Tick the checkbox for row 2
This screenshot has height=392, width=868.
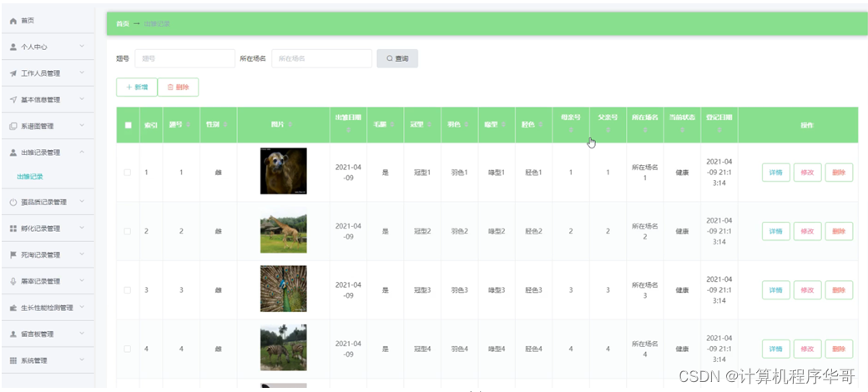128,231
